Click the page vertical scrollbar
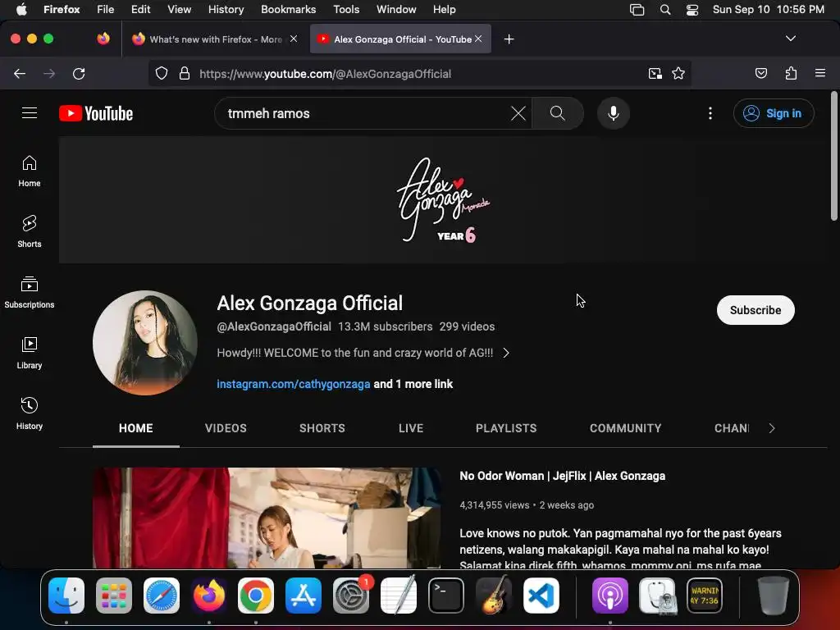 [833, 156]
